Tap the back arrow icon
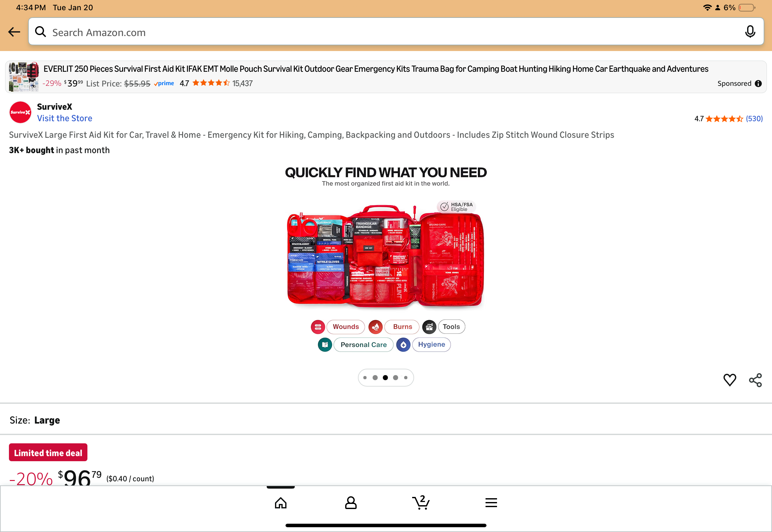 click(x=14, y=32)
